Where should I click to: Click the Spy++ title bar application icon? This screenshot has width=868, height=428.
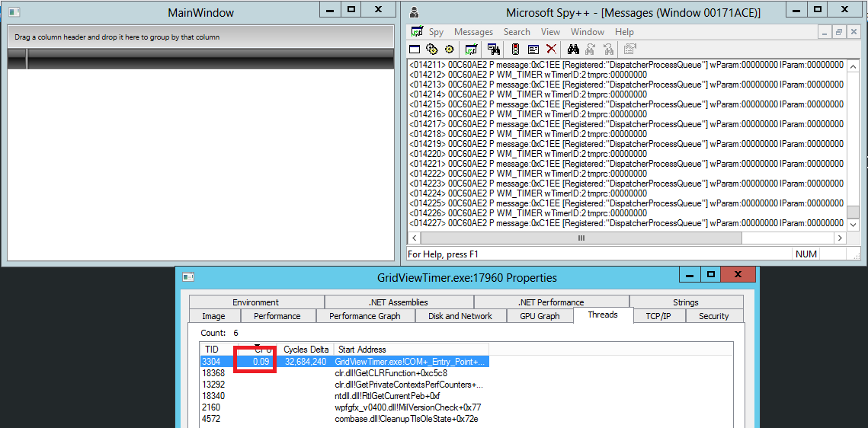tap(414, 11)
